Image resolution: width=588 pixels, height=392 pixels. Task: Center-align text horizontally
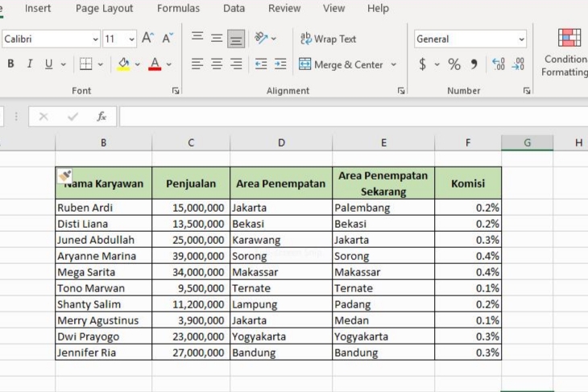pyautogui.click(x=217, y=64)
